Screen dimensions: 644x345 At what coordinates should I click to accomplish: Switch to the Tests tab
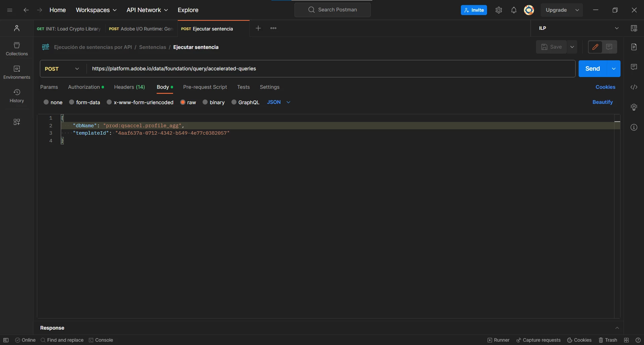click(244, 87)
